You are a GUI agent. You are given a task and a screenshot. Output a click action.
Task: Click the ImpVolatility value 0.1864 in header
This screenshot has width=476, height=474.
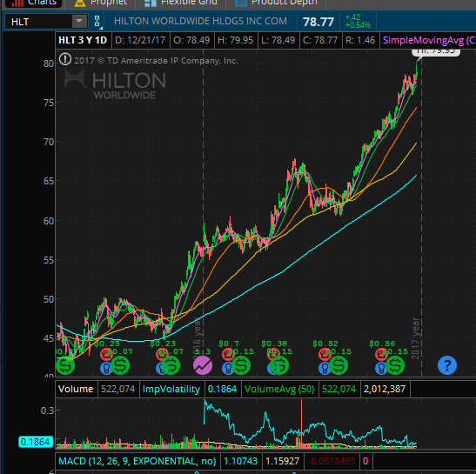(x=222, y=389)
